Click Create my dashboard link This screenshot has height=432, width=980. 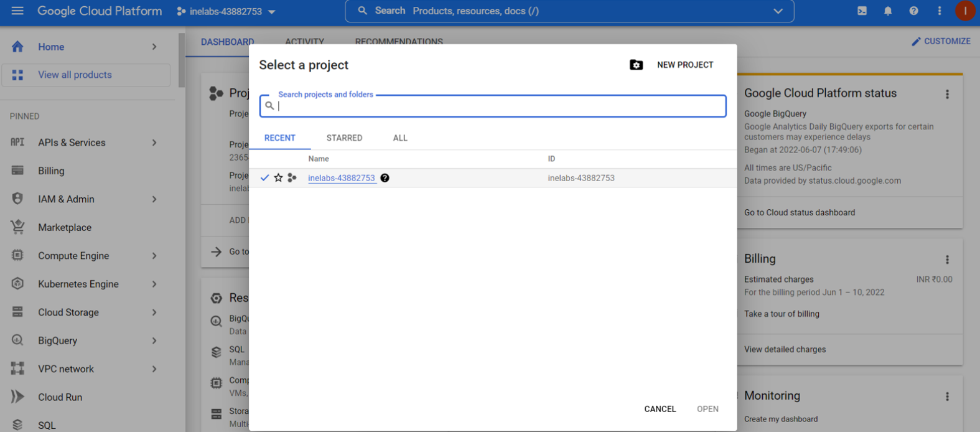[781, 419]
